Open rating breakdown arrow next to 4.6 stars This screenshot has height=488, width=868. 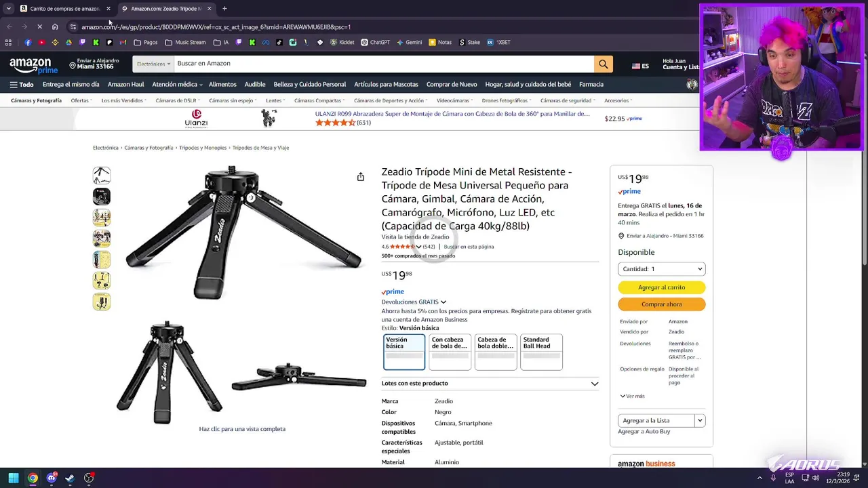(x=418, y=247)
